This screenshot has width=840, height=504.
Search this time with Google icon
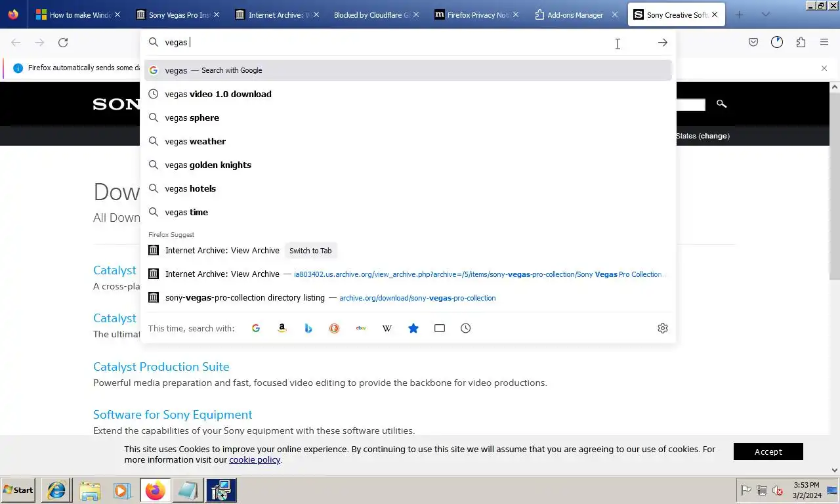tap(256, 328)
